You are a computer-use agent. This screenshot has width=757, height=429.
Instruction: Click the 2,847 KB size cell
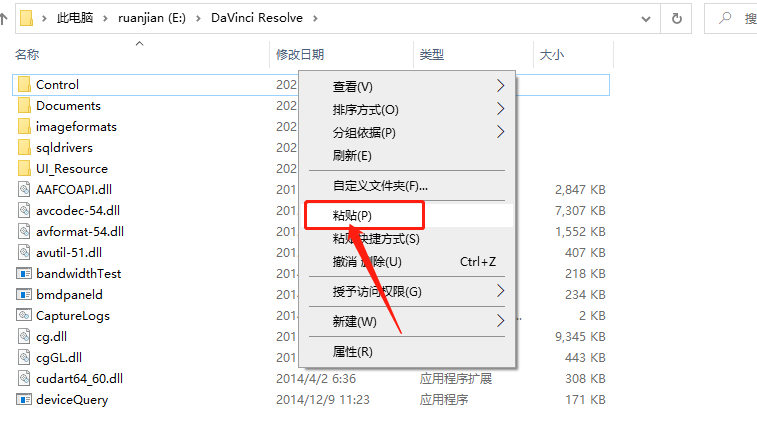click(580, 189)
